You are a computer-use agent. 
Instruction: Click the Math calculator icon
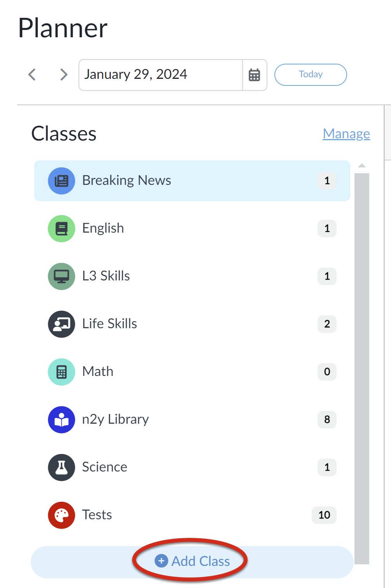[x=61, y=372]
